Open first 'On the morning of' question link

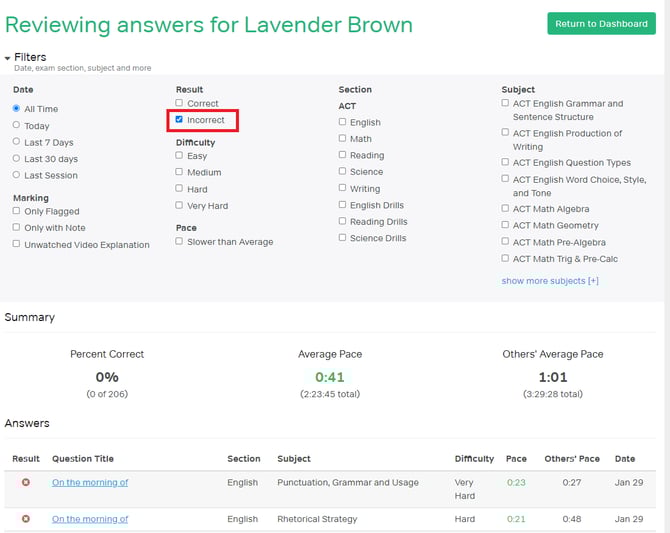tap(90, 483)
